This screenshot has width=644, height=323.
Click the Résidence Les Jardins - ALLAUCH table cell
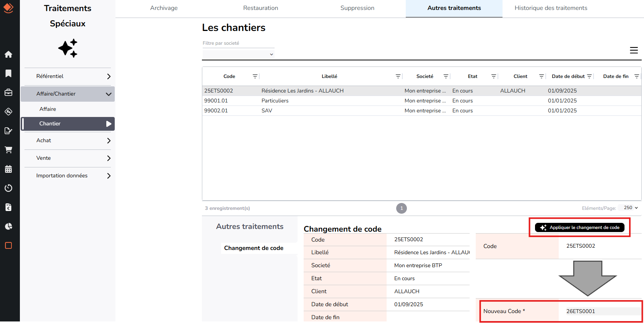click(x=302, y=91)
